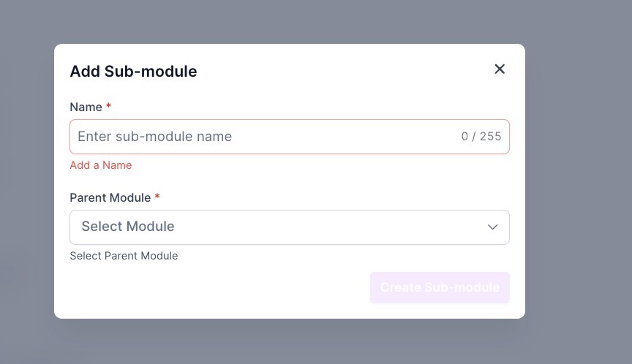Click the dimmed backdrop outside the dialog
This screenshot has width=632, height=364.
pyautogui.click(x=578, y=183)
